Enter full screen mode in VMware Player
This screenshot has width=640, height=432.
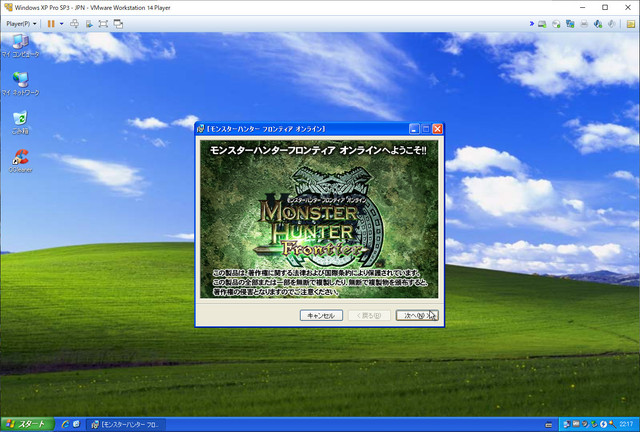pyautogui.click(x=103, y=24)
